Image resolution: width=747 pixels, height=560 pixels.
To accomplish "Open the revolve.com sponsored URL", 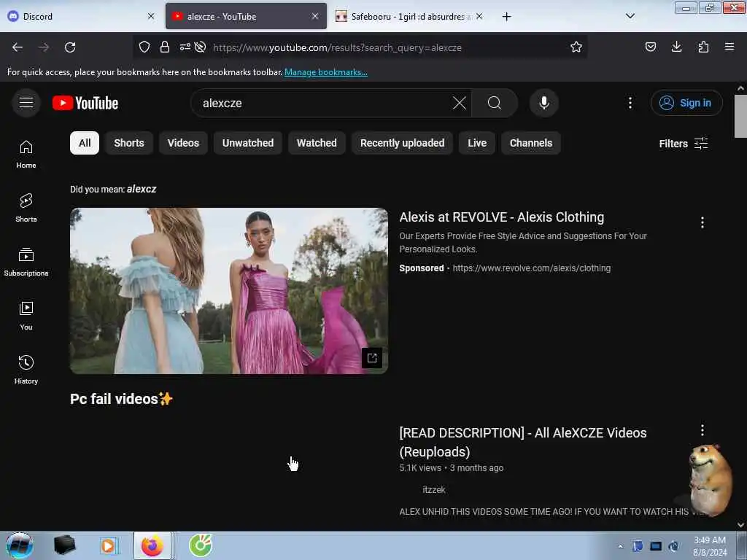I will click(532, 268).
